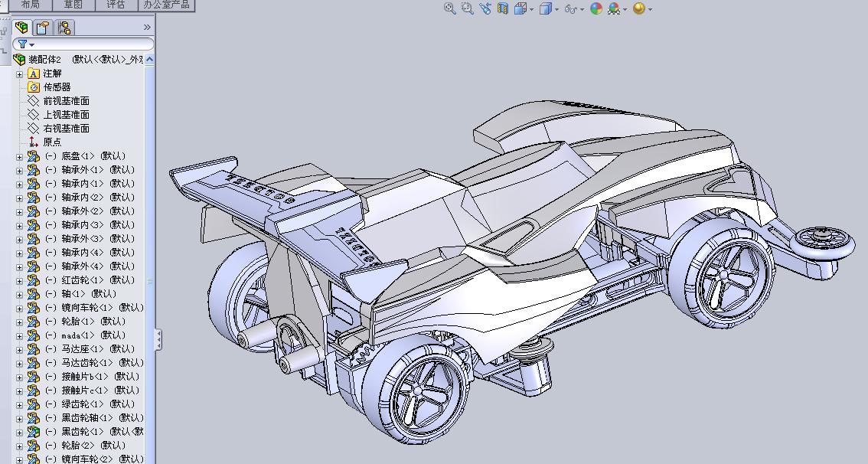Switch to PropertyManager tab
868x464 pixels.
[43, 27]
